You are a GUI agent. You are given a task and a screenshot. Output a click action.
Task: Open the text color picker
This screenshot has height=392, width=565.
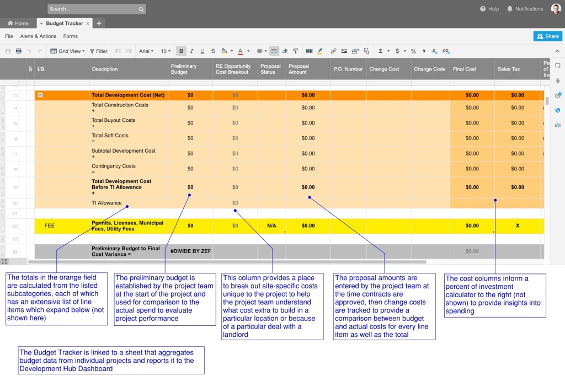tap(241, 51)
